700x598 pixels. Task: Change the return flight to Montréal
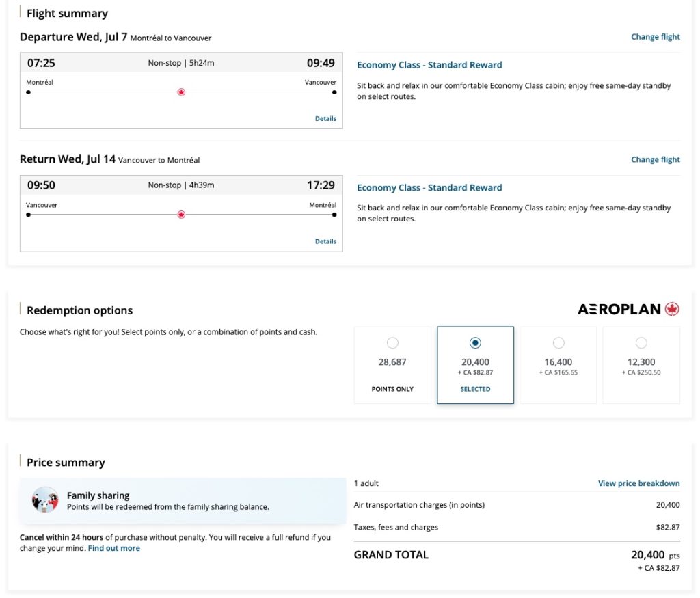pos(655,159)
